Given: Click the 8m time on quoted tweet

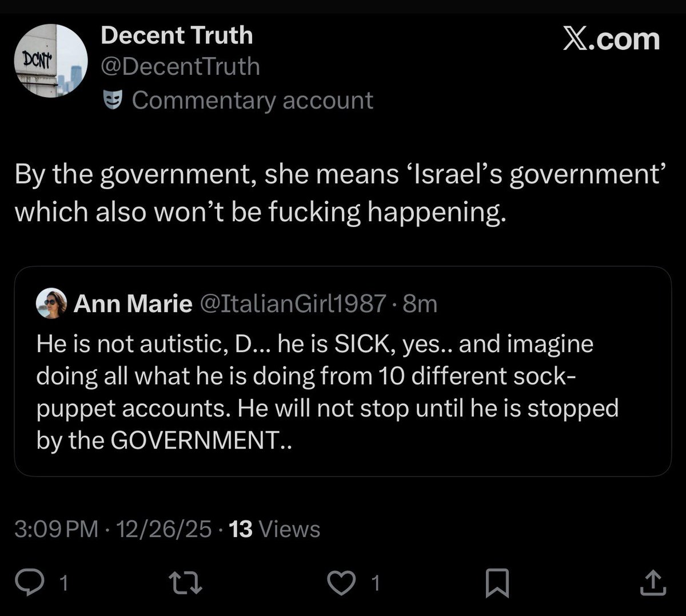Looking at the screenshot, I should (420, 303).
